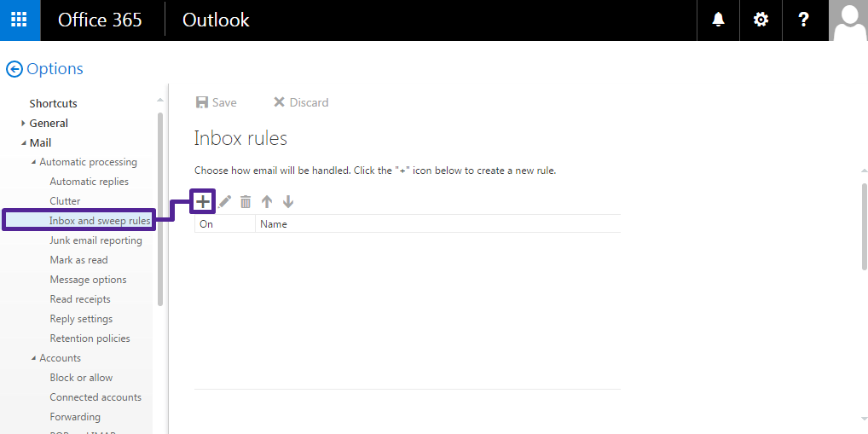The height and width of the screenshot is (434, 868).
Task: Open Block or allow settings
Action: (81, 378)
